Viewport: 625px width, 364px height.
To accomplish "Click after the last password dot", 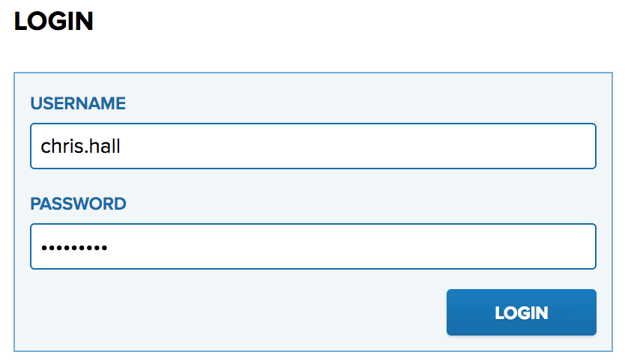I will [x=109, y=247].
